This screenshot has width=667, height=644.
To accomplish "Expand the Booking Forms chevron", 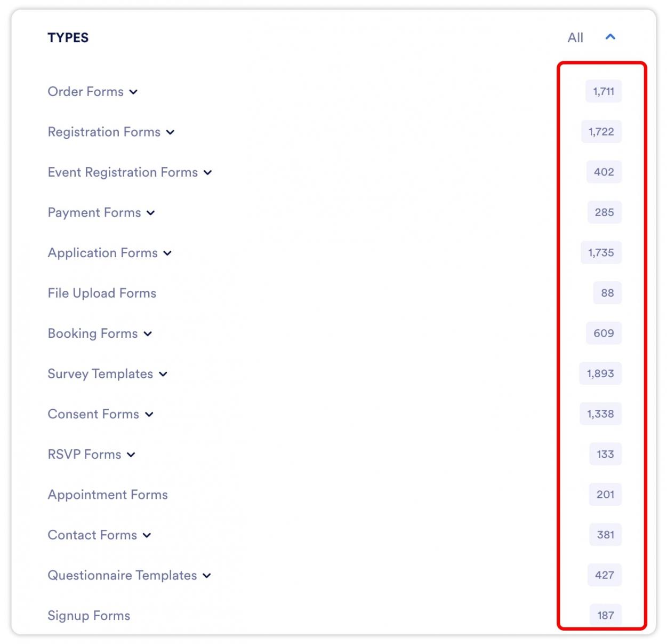I will point(148,333).
